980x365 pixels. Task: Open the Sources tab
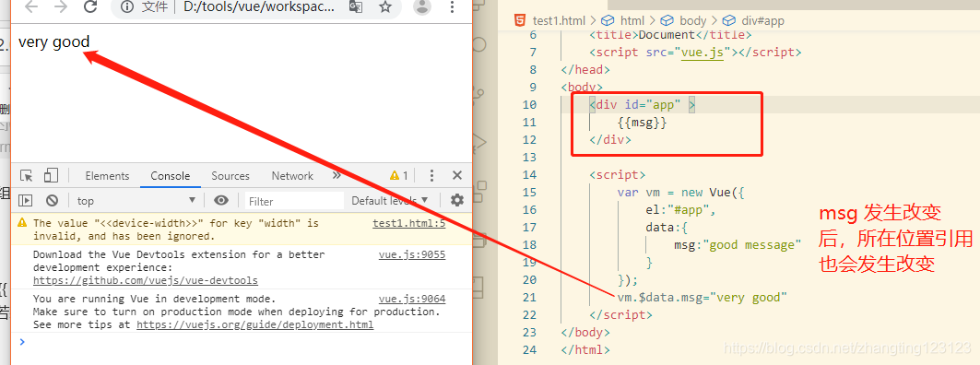(x=230, y=176)
